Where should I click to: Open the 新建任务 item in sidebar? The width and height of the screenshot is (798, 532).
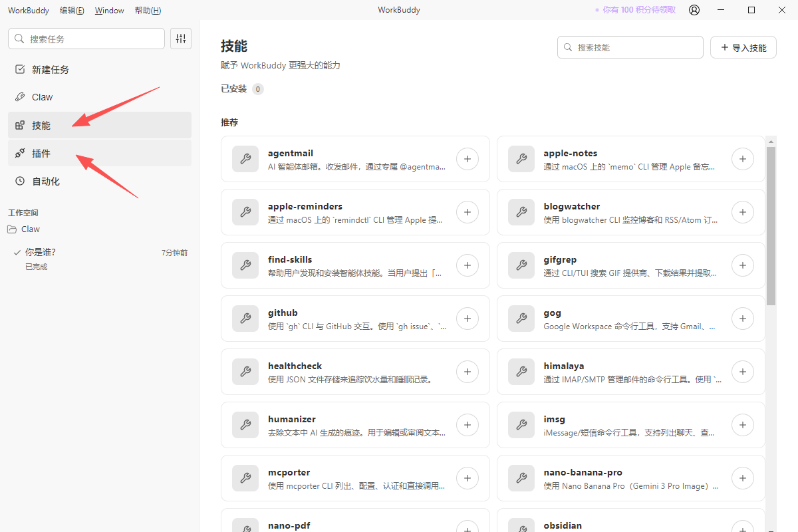click(x=50, y=70)
